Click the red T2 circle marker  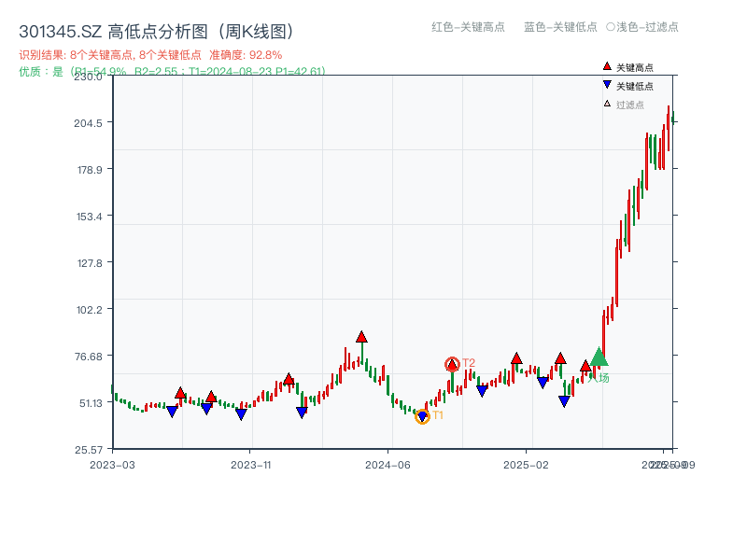pyautogui.click(x=452, y=363)
